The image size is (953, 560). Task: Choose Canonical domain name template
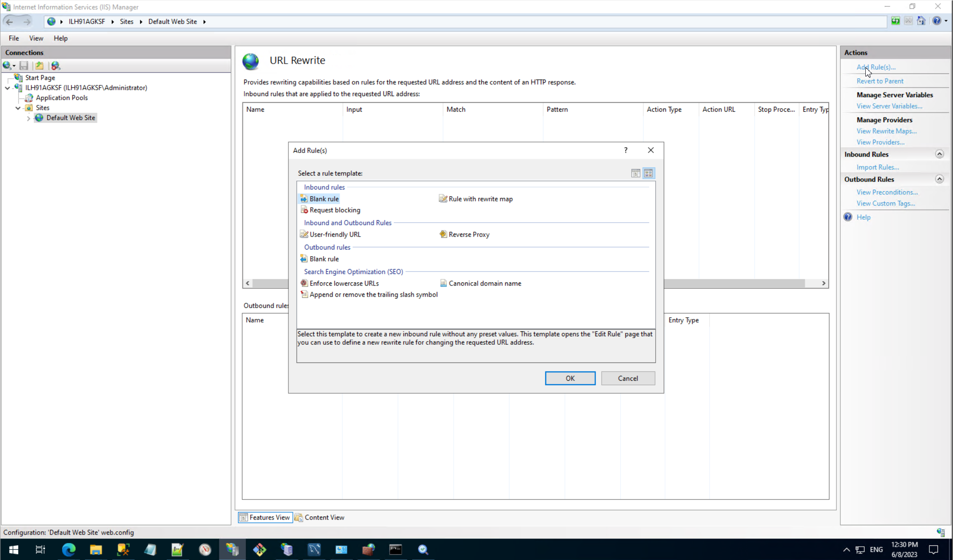[484, 283]
